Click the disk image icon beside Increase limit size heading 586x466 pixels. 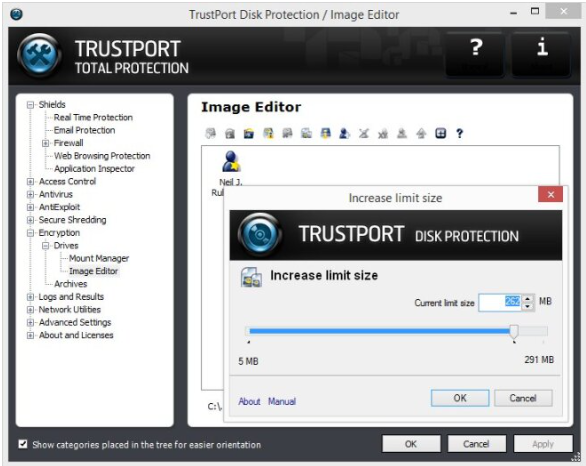click(x=251, y=277)
